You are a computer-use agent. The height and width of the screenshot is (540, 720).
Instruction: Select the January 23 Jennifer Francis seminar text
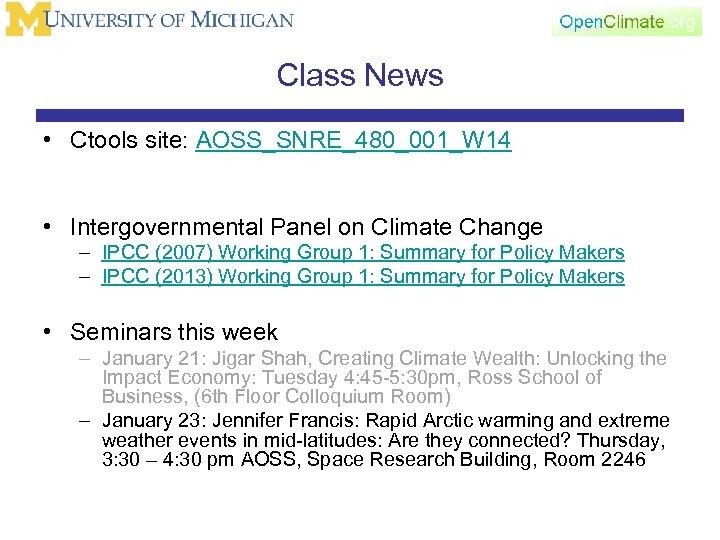386,441
